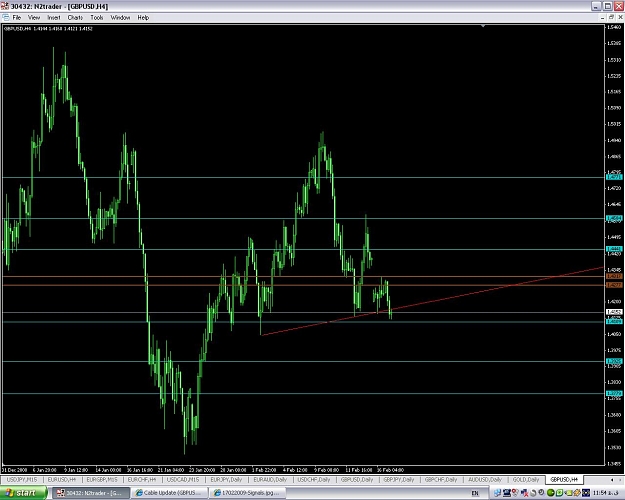Switch to the EURAUD,Daily chart tab
This screenshot has width=625, height=500.
[x=270, y=480]
